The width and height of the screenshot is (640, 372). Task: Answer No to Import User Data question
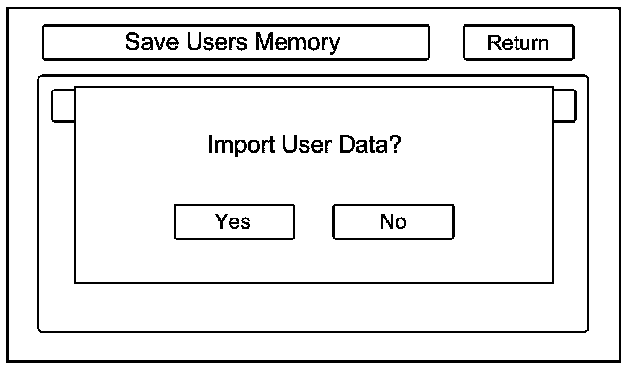[x=393, y=222]
